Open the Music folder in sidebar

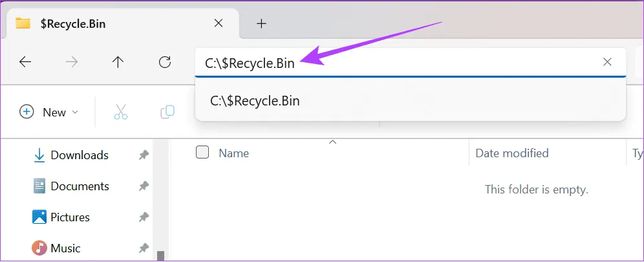tap(65, 248)
